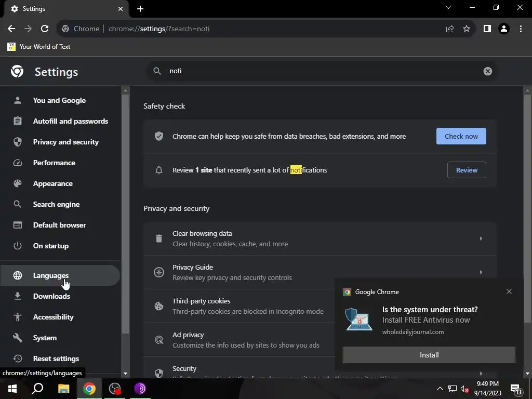Viewport: 532px width, 399px height.
Task: Click the antivirus notification laptop image
Action: (358, 319)
